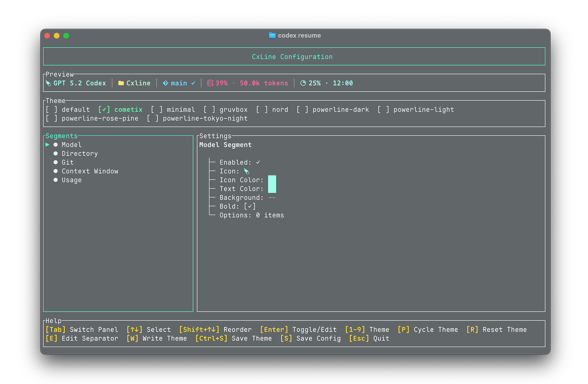Click the git status checkmark after main
Image resolution: width=588 pixels, height=384 pixels.
pyautogui.click(x=193, y=83)
